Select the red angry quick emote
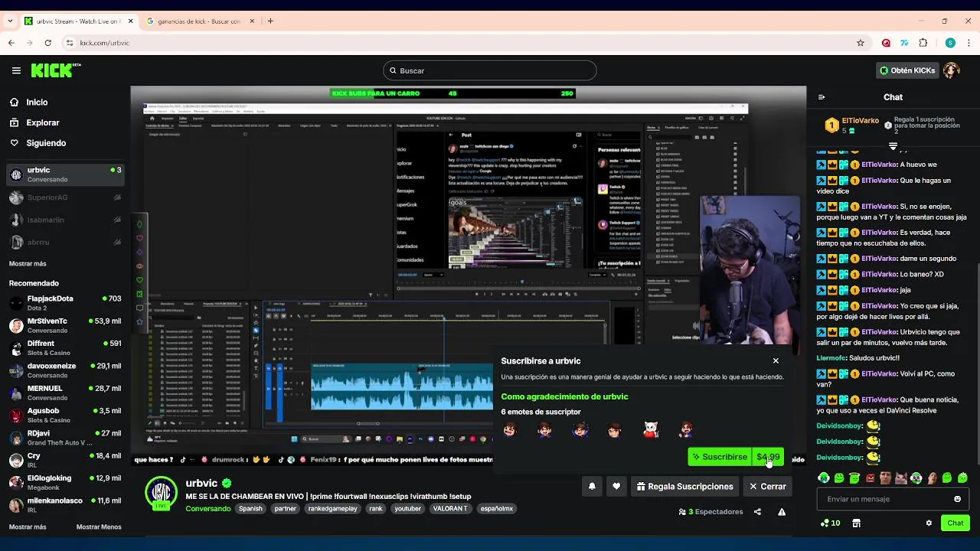This screenshot has height=551, width=980. click(x=870, y=478)
